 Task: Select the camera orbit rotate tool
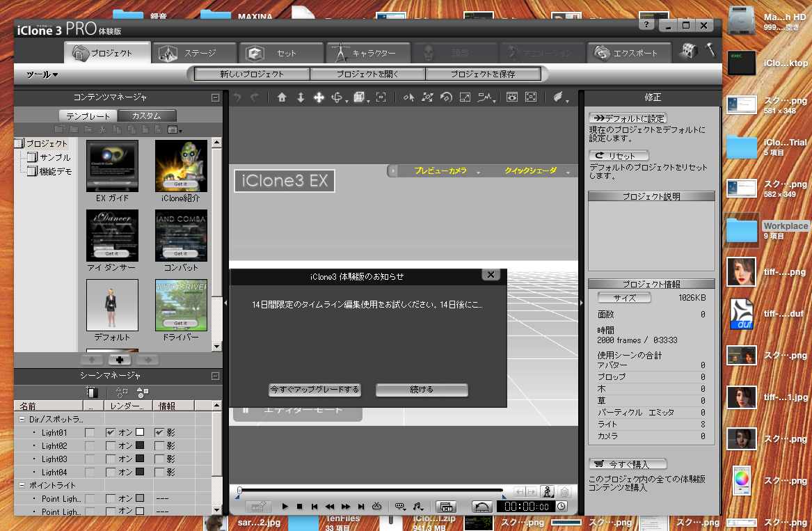(x=337, y=97)
